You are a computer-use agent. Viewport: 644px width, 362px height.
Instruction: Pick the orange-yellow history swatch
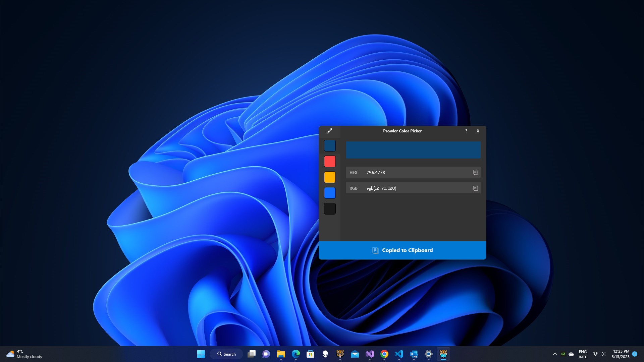click(330, 177)
